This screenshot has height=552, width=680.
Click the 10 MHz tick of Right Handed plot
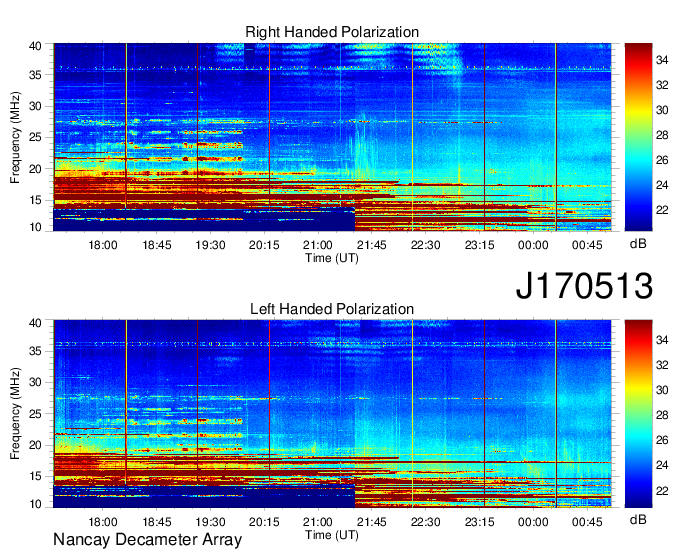pyautogui.click(x=36, y=227)
